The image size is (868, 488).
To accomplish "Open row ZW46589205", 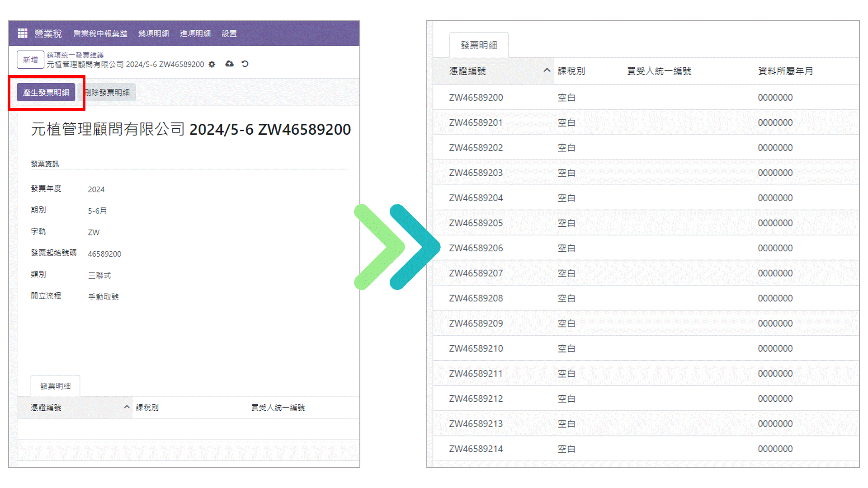I will [x=646, y=223].
